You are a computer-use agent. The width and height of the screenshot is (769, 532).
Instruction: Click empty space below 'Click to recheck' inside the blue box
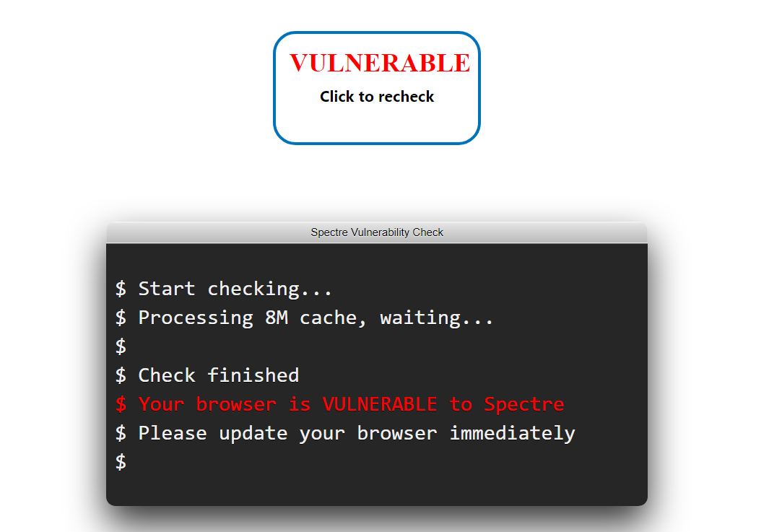377,123
